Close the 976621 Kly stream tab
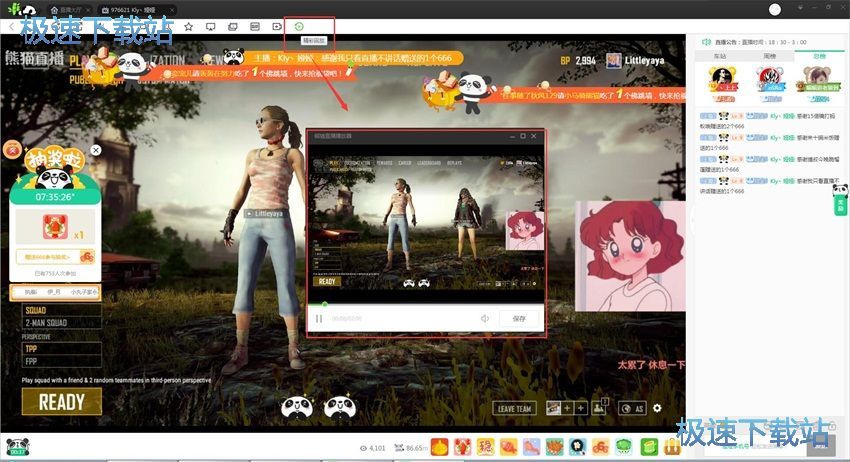The image size is (850, 462). 172,10
